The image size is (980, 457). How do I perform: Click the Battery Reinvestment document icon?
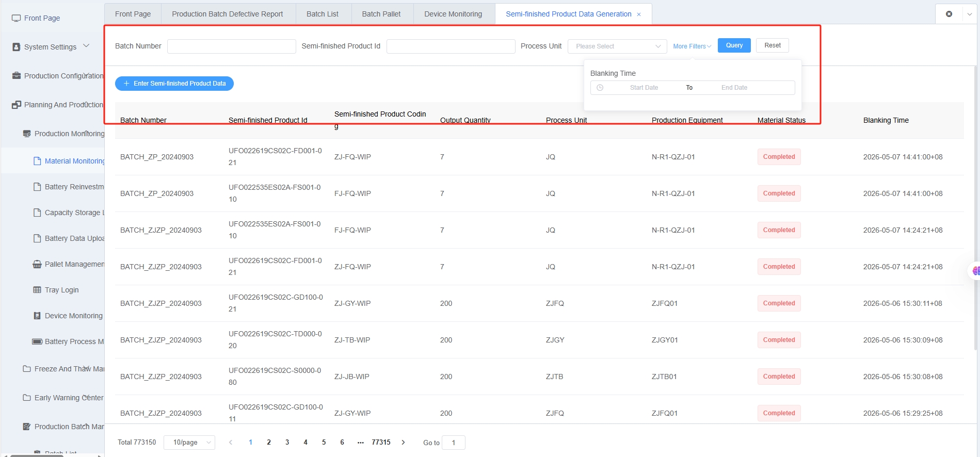(37, 187)
